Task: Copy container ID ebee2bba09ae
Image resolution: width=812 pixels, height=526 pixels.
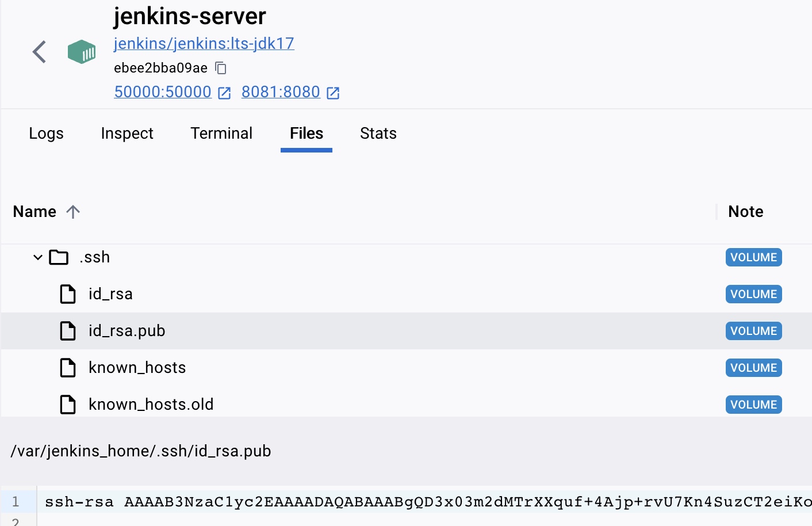Action: pos(221,68)
